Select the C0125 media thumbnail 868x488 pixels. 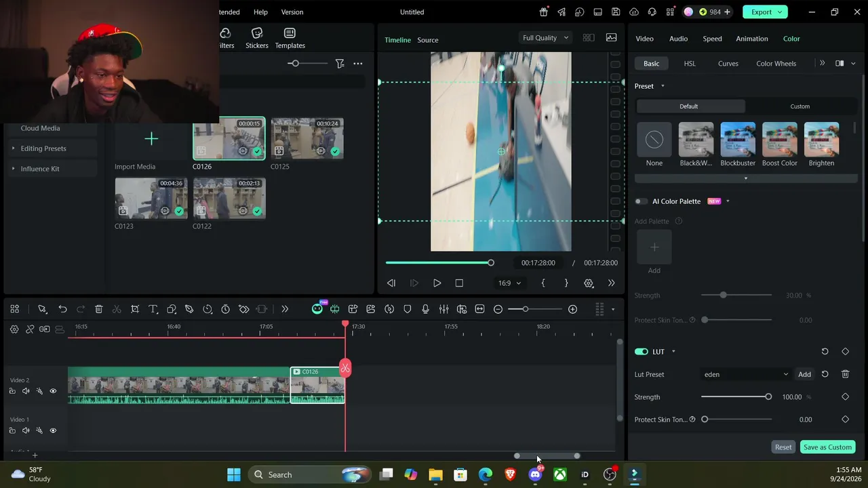click(x=307, y=139)
